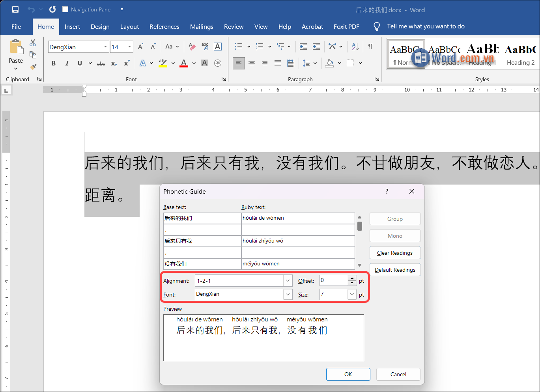Toggle Bold formatting
540x392 pixels.
(x=54, y=63)
